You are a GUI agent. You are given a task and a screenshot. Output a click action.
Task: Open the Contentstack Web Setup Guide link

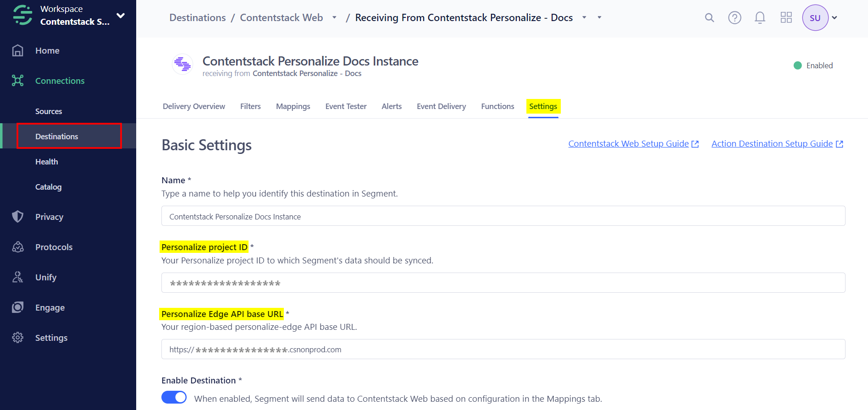click(633, 144)
